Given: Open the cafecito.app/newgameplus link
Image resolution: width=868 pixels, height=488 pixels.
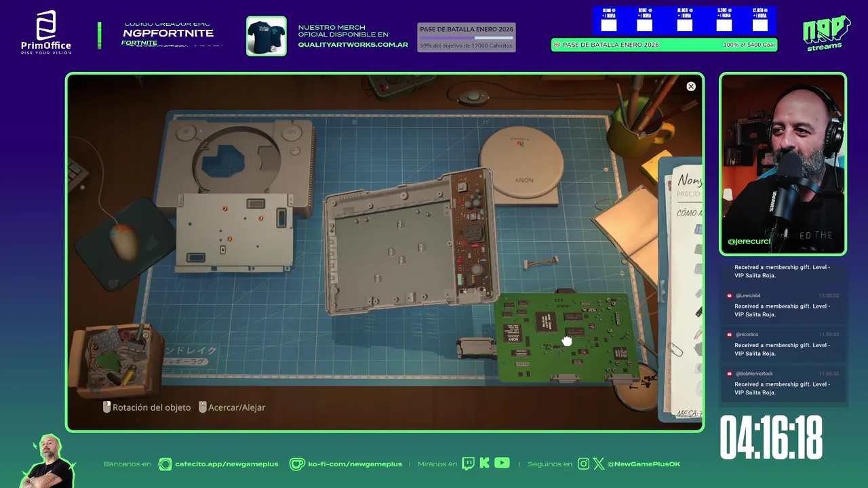Looking at the screenshot, I should pyautogui.click(x=226, y=464).
